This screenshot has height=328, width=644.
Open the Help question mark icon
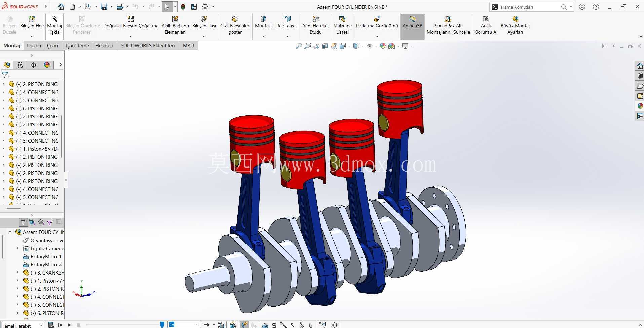pyautogui.click(x=596, y=7)
